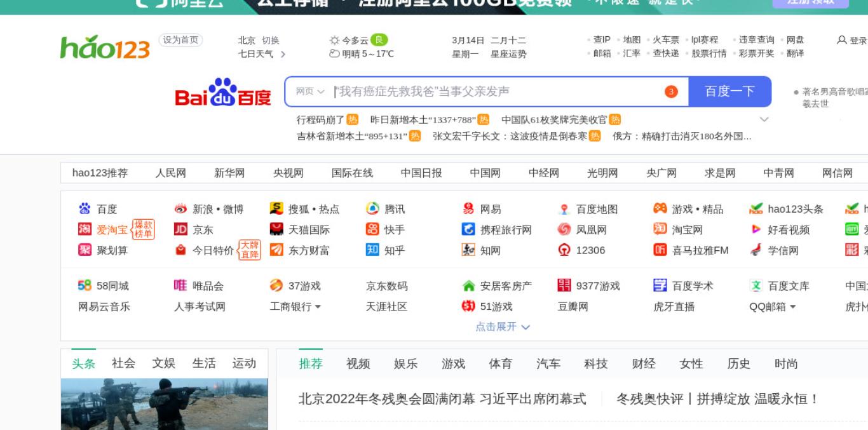Click the 凤凰网 swirl icon
The image size is (868, 430).
(564, 229)
